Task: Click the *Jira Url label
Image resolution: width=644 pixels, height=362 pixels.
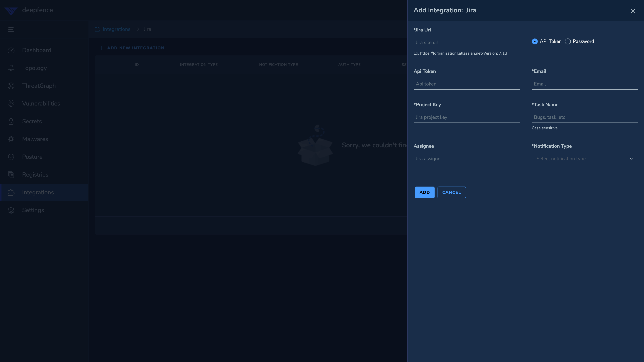Action: click(422, 30)
